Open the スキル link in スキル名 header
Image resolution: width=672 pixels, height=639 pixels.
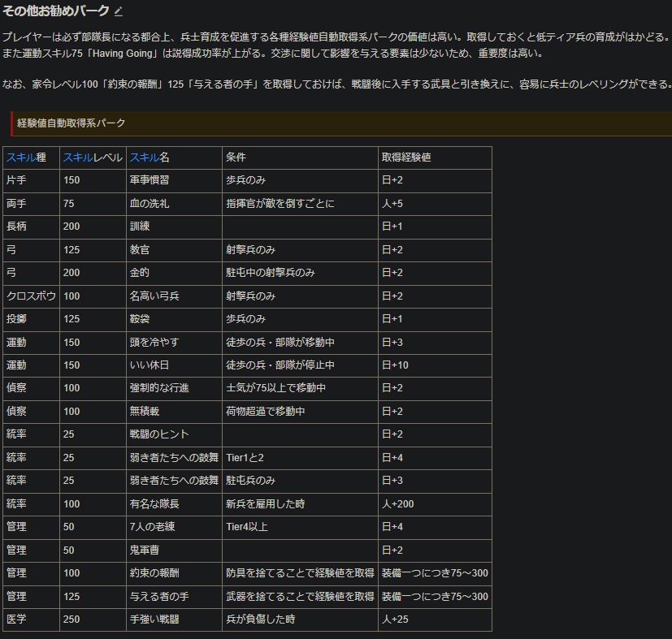(144, 158)
